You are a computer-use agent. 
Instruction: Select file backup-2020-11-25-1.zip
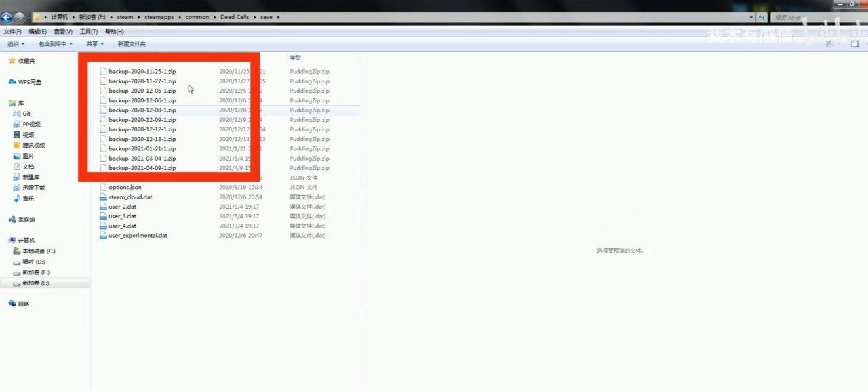(142, 71)
